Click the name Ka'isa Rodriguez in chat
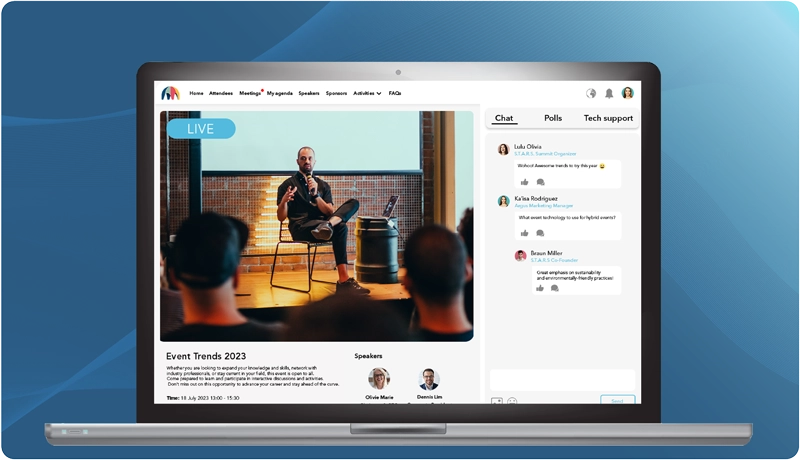The width and height of the screenshot is (800, 460). click(536, 198)
